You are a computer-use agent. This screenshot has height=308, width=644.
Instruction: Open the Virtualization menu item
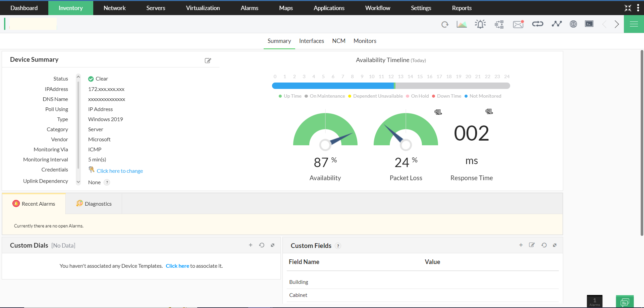[x=202, y=8]
